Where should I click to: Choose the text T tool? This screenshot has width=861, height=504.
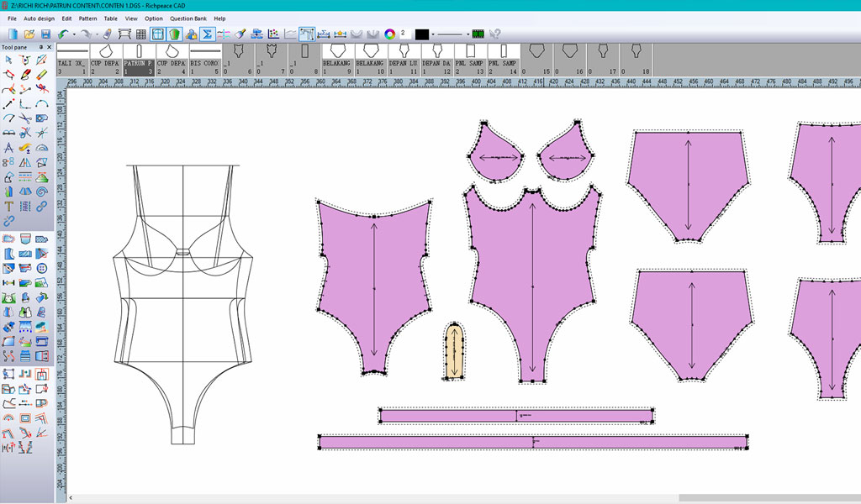[x=8, y=205]
